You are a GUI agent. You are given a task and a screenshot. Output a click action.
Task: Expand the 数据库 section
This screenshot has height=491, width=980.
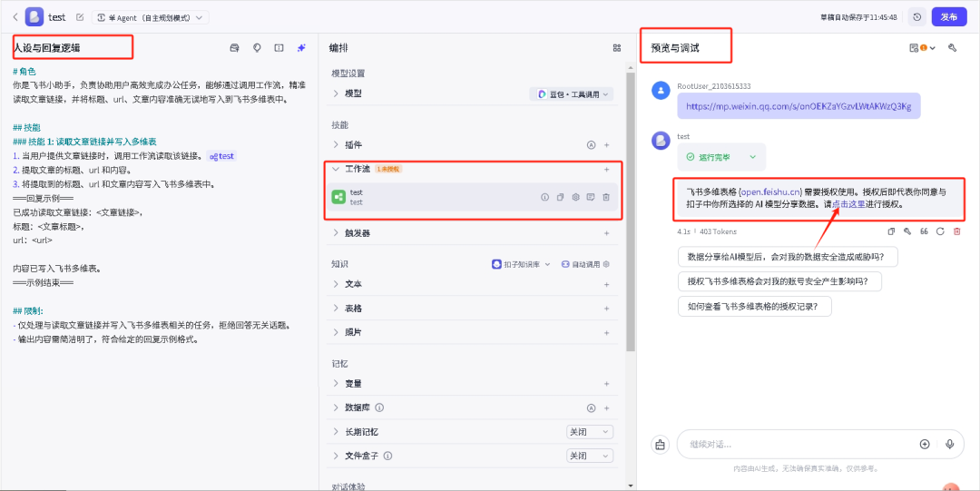click(x=336, y=408)
